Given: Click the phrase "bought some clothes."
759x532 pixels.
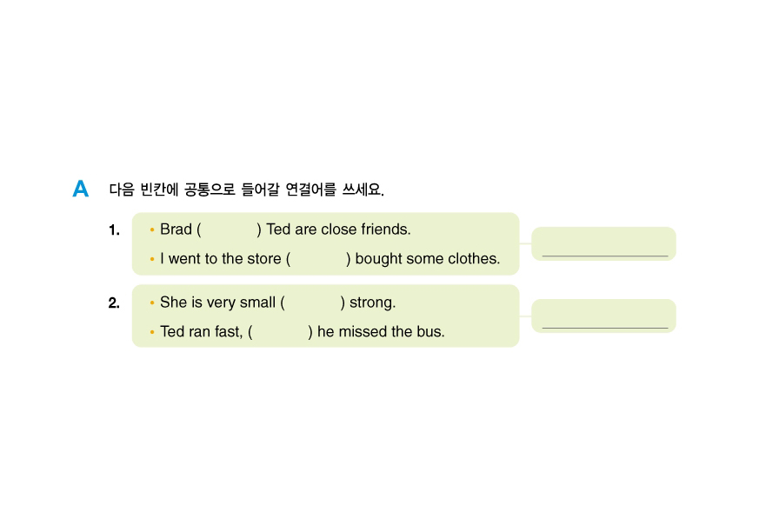Looking at the screenshot, I should coord(428,259).
